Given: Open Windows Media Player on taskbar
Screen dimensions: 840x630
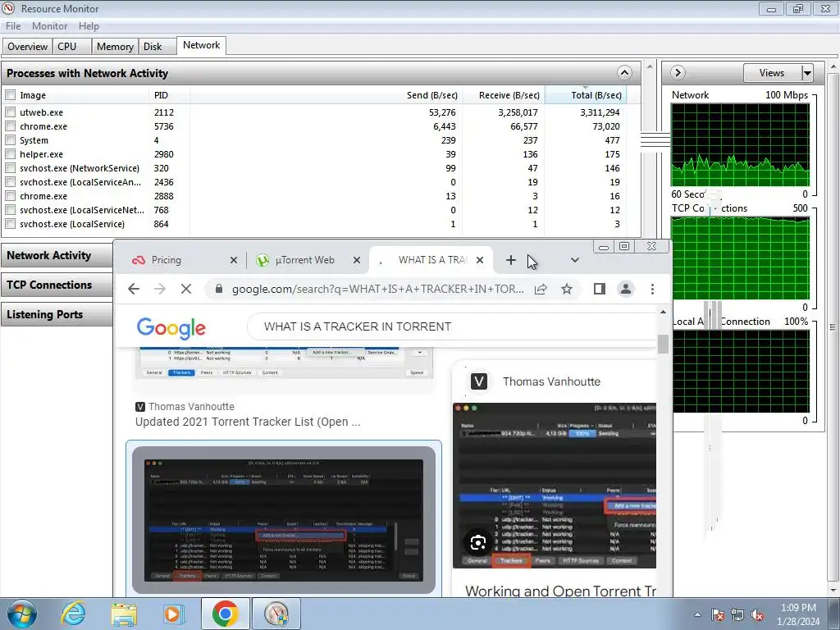Looking at the screenshot, I should (x=174, y=614).
